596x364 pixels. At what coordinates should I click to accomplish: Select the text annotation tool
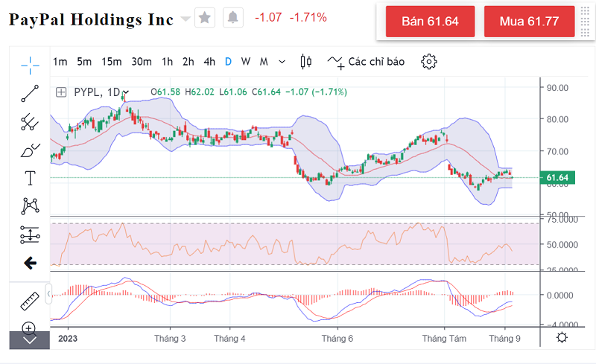(30, 178)
